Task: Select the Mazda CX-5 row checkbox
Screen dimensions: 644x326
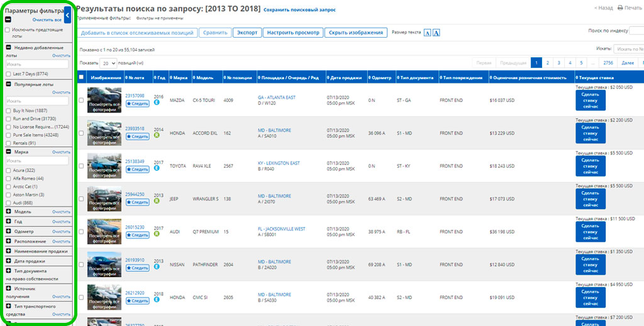Action: pyautogui.click(x=81, y=100)
